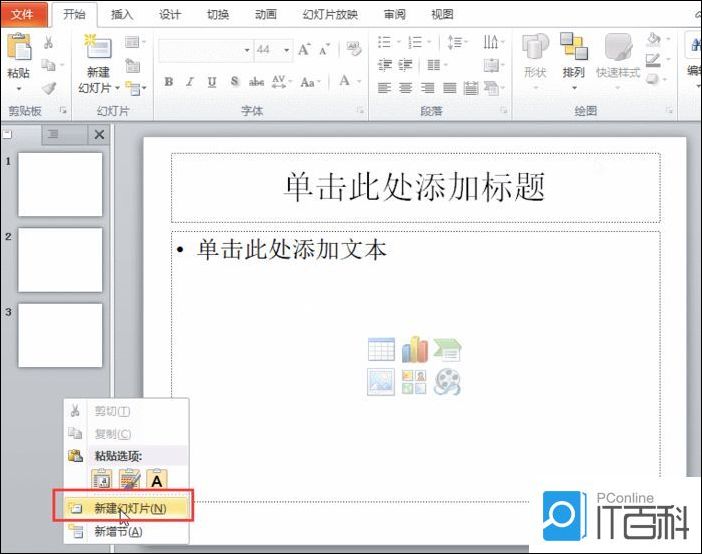
Task: Close the slide thumbnail pane
Action: tap(99, 134)
